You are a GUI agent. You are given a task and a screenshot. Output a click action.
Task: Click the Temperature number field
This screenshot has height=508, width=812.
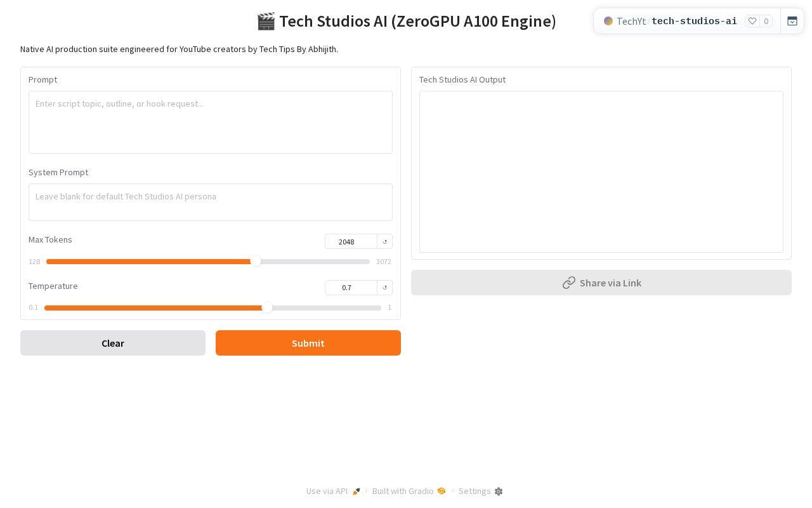coord(351,288)
